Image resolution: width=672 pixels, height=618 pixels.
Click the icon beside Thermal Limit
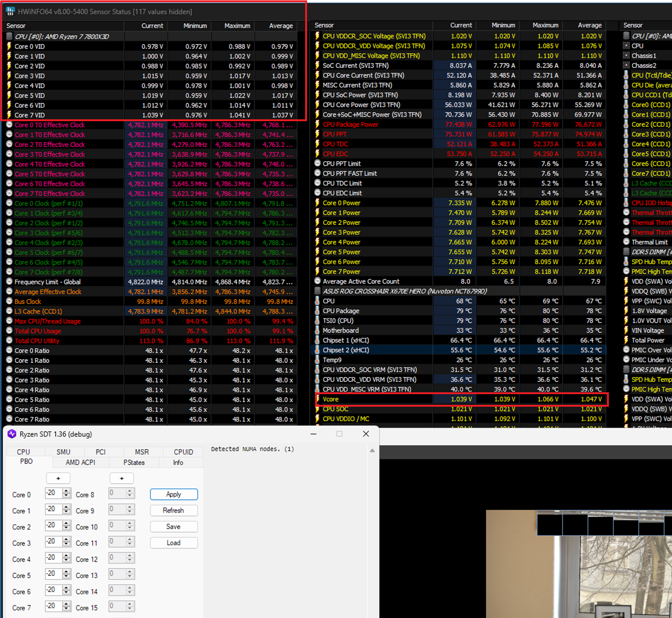(x=626, y=242)
